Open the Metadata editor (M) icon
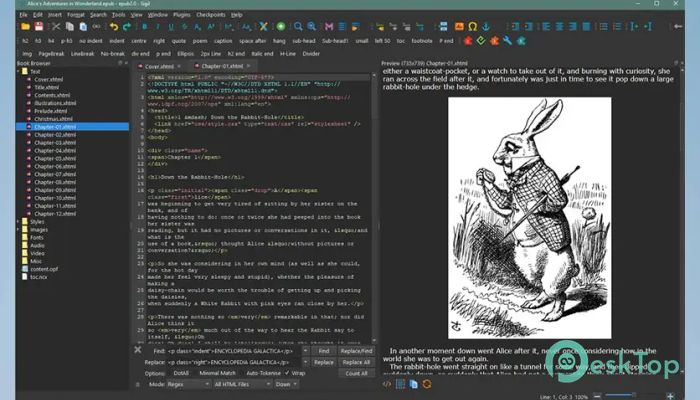The height and width of the screenshot is (400, 700). pyautogui.click(x=329, y=27)
